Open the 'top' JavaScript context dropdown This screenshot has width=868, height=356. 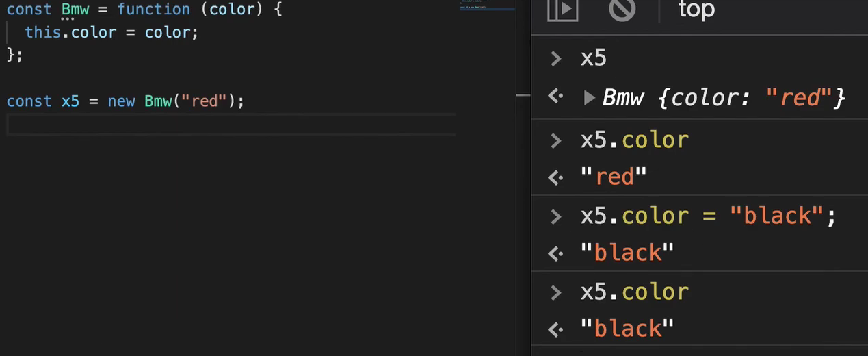(x=696, y=10)
